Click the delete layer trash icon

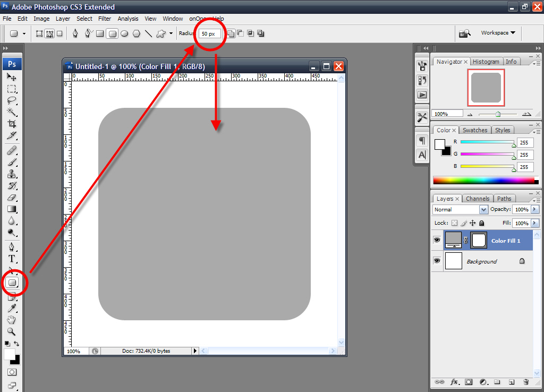pyautogui.click(x=526, y=381)
